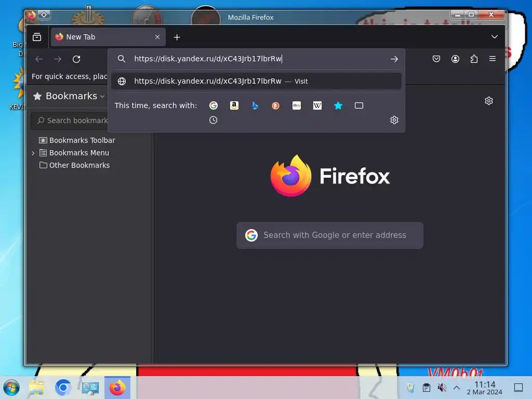This screenshot has width=532, height=399.
Task: Search this time with Amazon
Action: click(234, 105)
